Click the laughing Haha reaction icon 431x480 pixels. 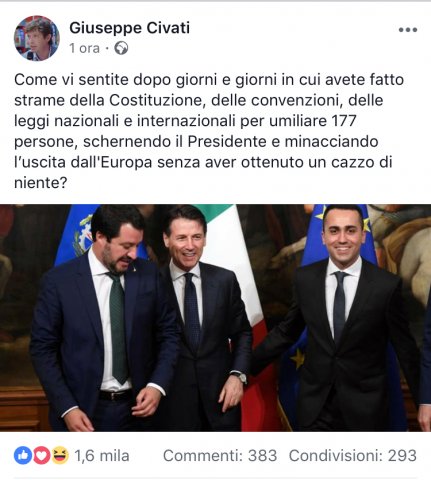(60, 455)
